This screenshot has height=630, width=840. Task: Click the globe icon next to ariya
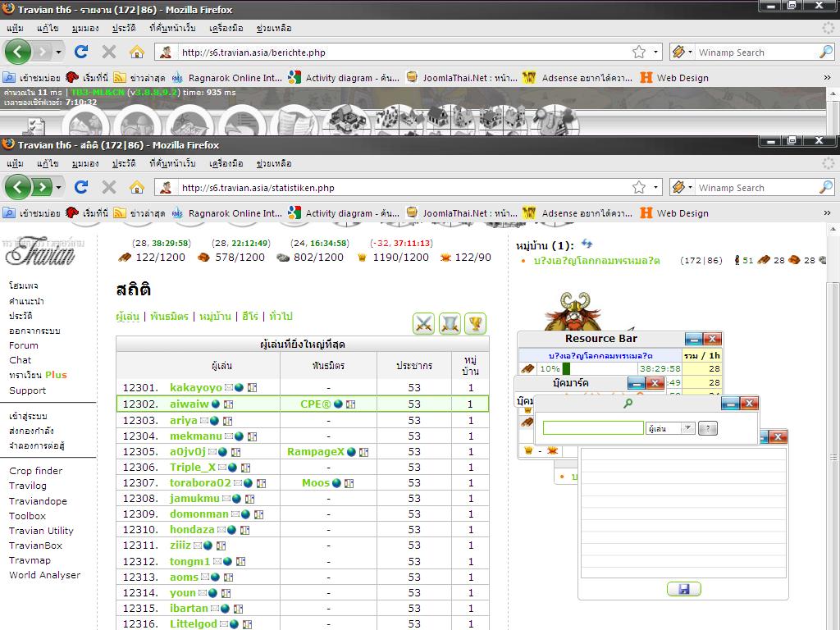click(x=214, y=421)
